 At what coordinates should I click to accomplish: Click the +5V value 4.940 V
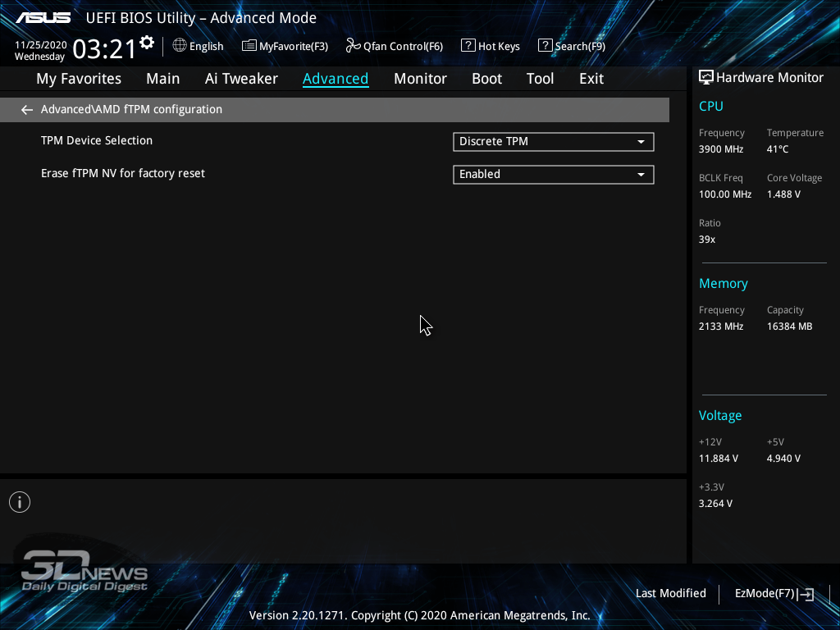[x=783, y=459]
